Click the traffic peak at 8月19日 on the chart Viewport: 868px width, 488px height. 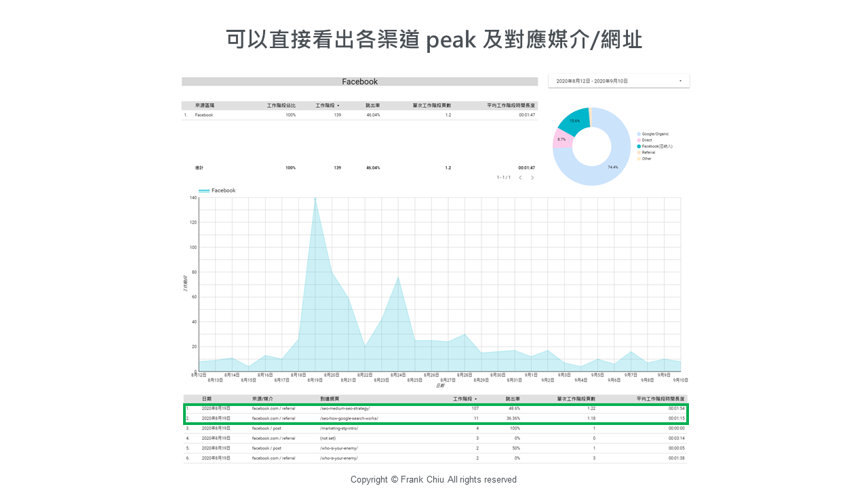point(314,200)
